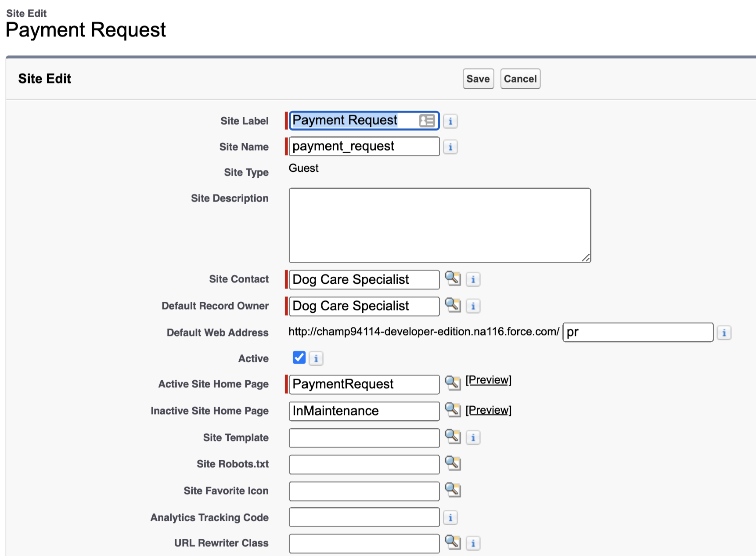Click the Site Contact info icon
756x556 pixels.
click(473, 279)
